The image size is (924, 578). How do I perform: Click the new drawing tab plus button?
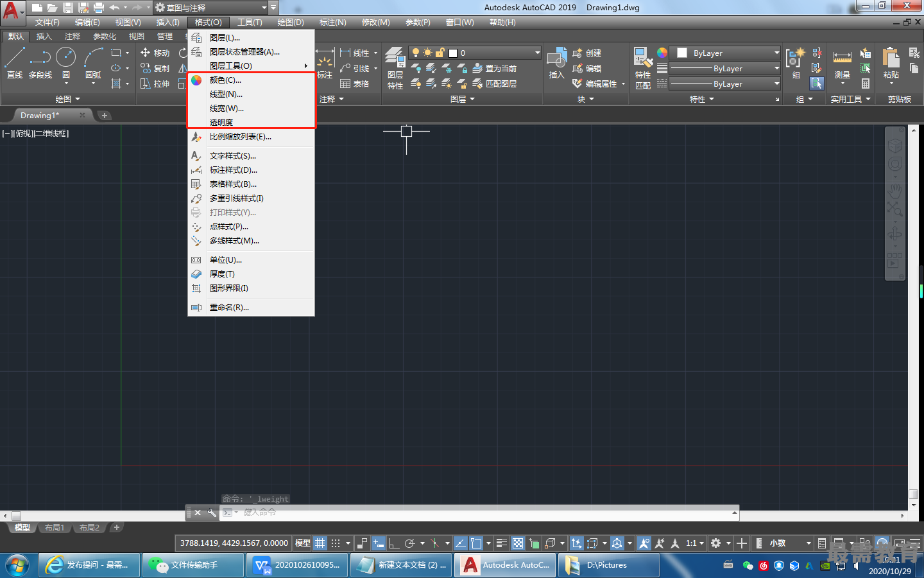point(105,115)
